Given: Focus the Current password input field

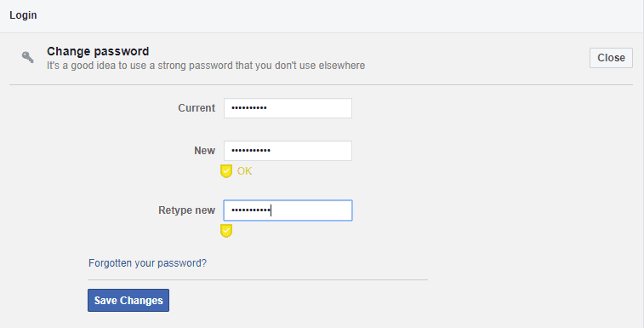Looking at the screenshot, I should pos(288,108).
